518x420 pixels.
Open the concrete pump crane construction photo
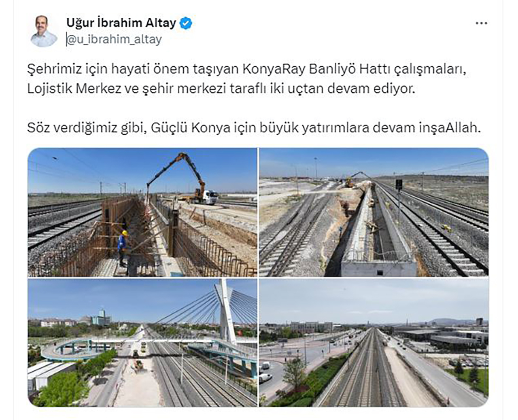tap(142, 212)
